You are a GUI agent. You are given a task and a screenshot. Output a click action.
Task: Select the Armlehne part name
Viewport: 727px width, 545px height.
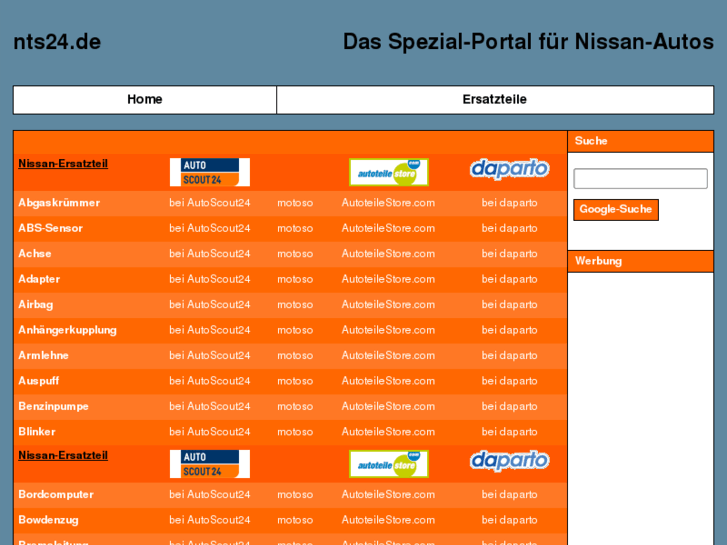point(44,355)
